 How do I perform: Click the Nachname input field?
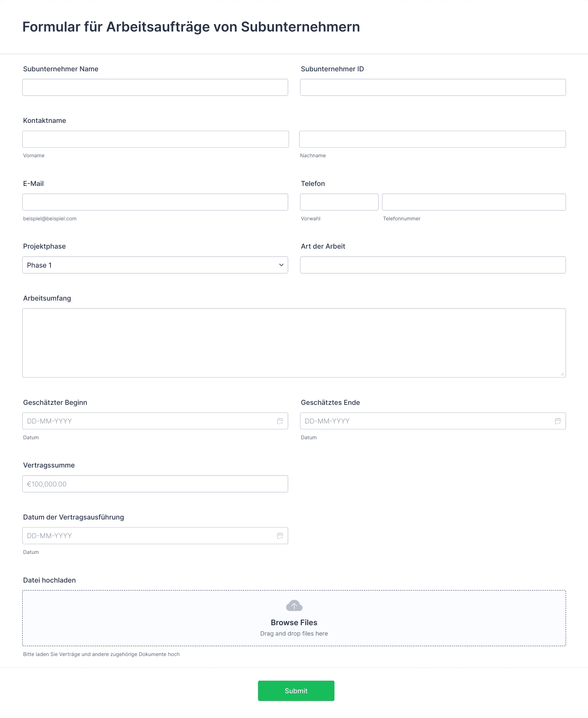[x=433, y=139]
